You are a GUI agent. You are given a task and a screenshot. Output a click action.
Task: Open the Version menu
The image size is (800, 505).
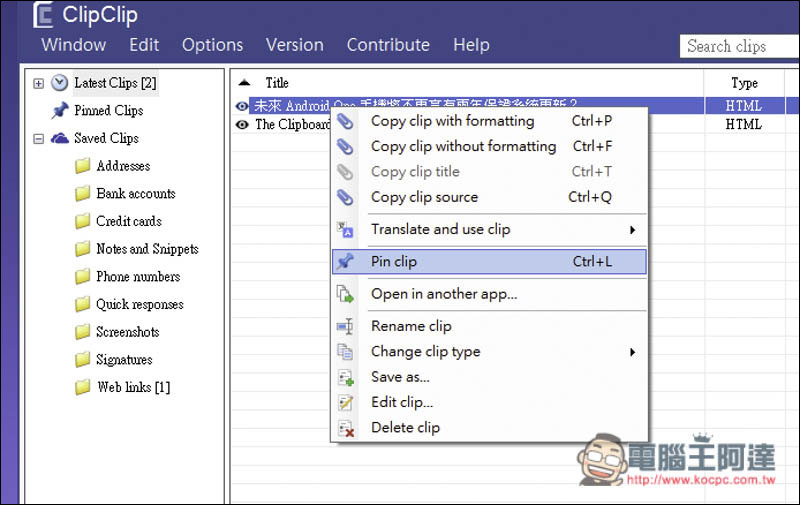click(294, 45)
